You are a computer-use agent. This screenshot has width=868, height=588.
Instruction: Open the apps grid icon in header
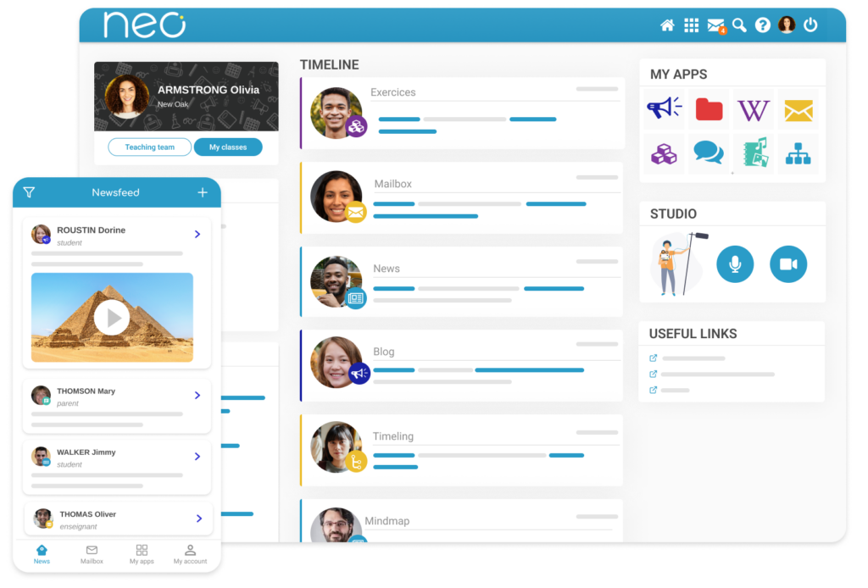692,25
